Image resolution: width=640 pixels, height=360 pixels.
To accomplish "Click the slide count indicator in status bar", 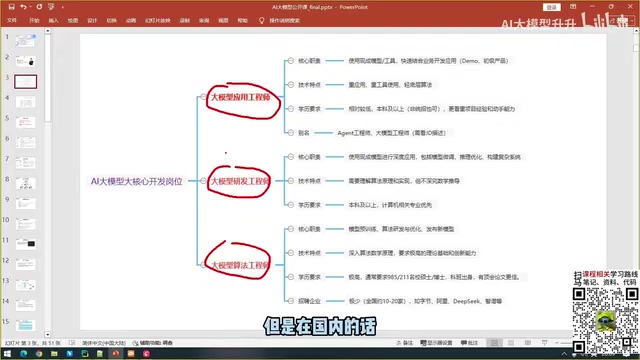I will tap(33, 343).
